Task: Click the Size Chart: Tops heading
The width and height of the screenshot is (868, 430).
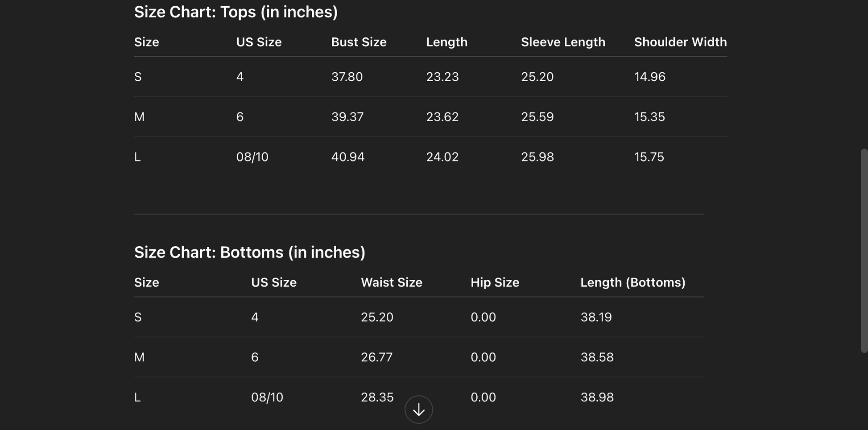Action: (236, 12)
